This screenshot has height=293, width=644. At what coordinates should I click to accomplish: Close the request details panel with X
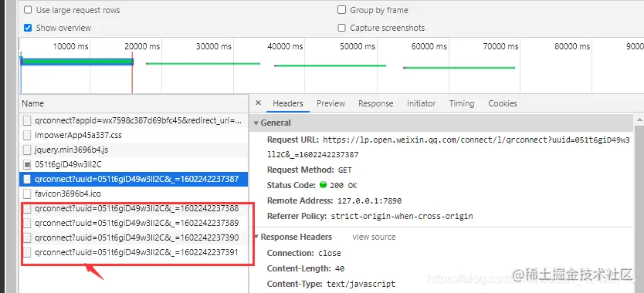258,103
